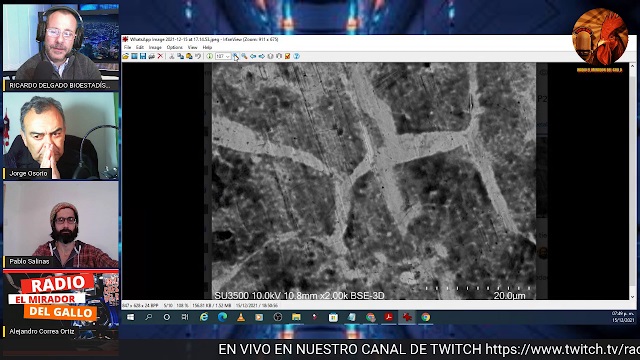
Task: Click the Previous page toolbar icon
Action: tap(270, 56)
